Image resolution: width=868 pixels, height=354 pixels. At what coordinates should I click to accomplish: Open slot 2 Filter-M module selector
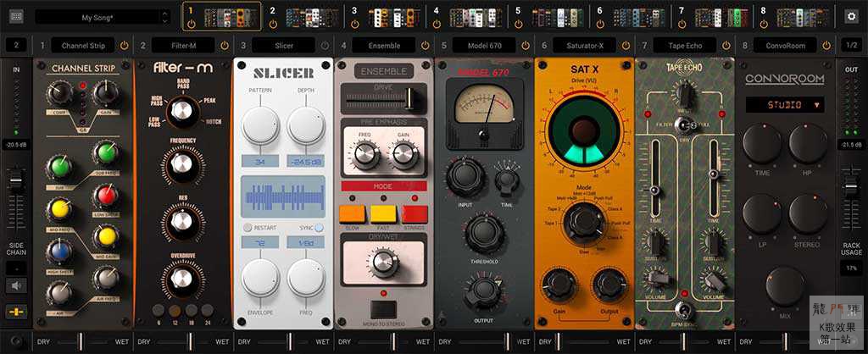pyautogui.click(x=183, y=46)
